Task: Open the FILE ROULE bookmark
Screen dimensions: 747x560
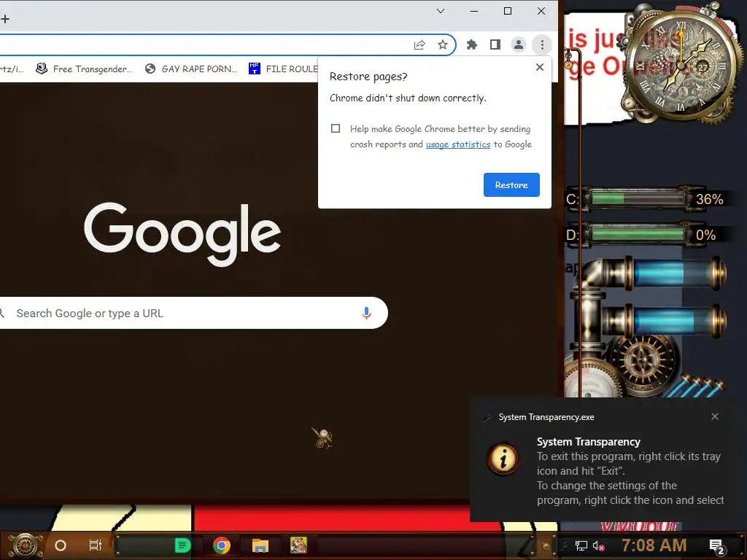Action: coord(283,69)
